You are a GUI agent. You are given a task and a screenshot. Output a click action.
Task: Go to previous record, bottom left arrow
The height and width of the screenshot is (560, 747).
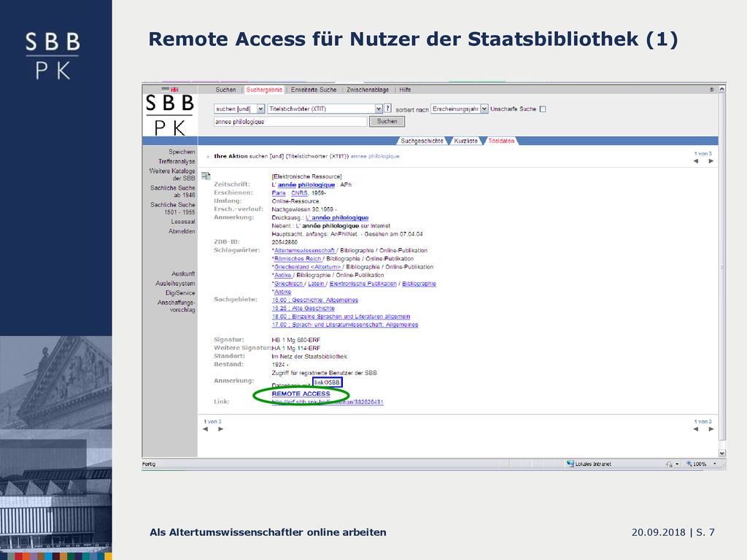point(205,429)
